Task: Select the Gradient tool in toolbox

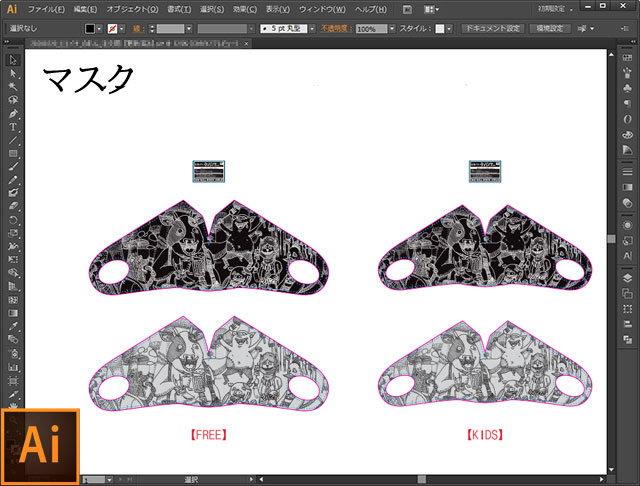Action: point(13,313)
